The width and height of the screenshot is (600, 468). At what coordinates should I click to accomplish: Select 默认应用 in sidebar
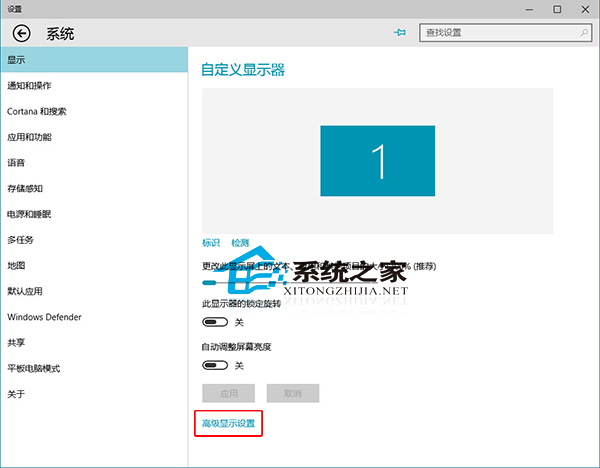tap(94, 291)
